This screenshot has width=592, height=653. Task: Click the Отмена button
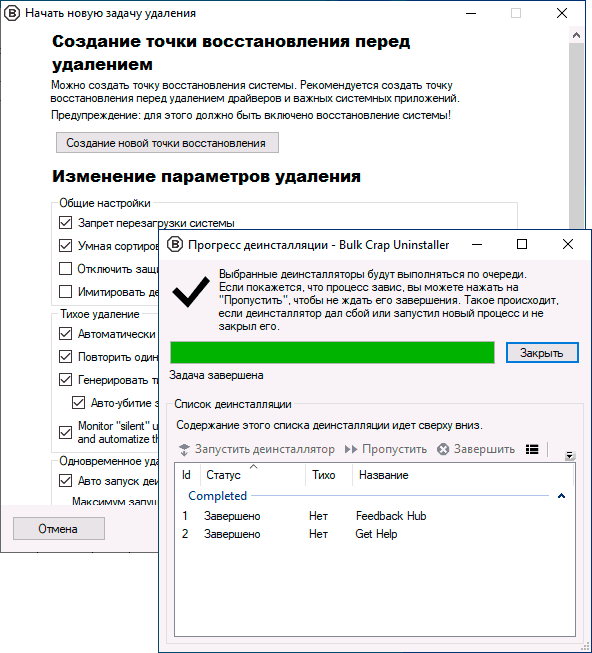pos(59,528)
